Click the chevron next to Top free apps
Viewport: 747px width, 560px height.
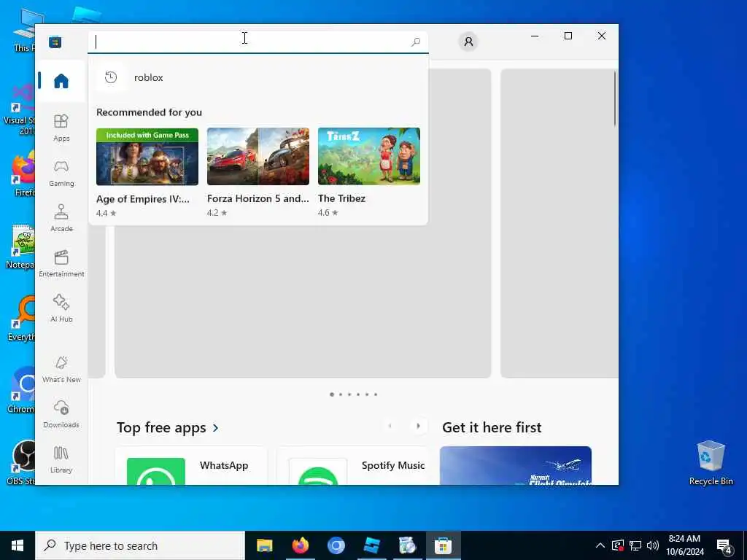click(216, 428)
